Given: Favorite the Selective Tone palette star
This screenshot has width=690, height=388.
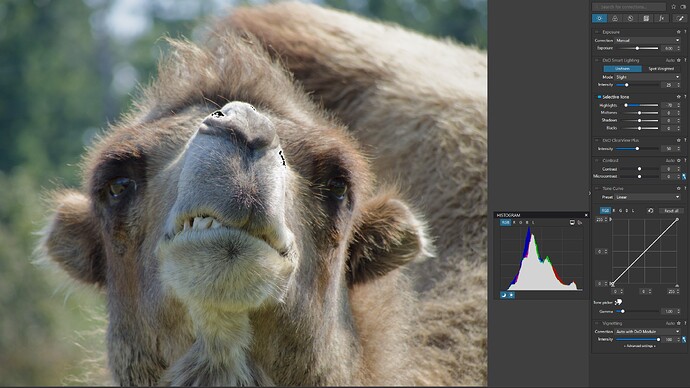Looking at the screenshot, I should pos(679,97).
